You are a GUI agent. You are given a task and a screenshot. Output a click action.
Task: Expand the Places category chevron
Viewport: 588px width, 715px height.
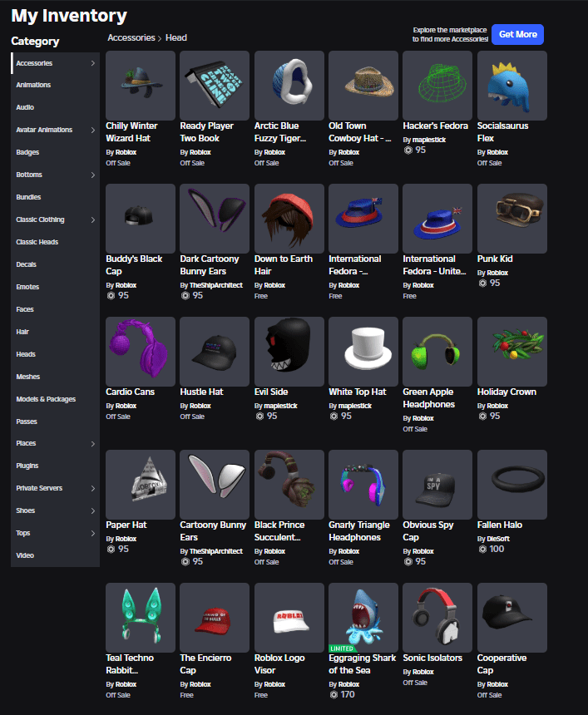click(x=93, y=444)
